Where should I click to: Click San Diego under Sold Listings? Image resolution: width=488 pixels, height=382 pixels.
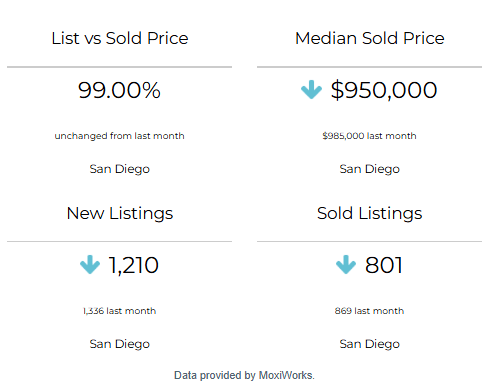tap(370, 344)
